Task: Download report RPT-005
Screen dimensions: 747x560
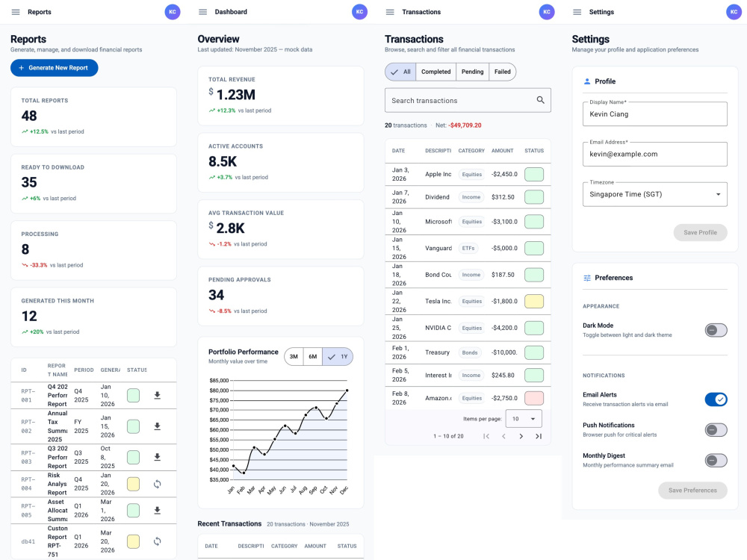Action: [157, 511]
